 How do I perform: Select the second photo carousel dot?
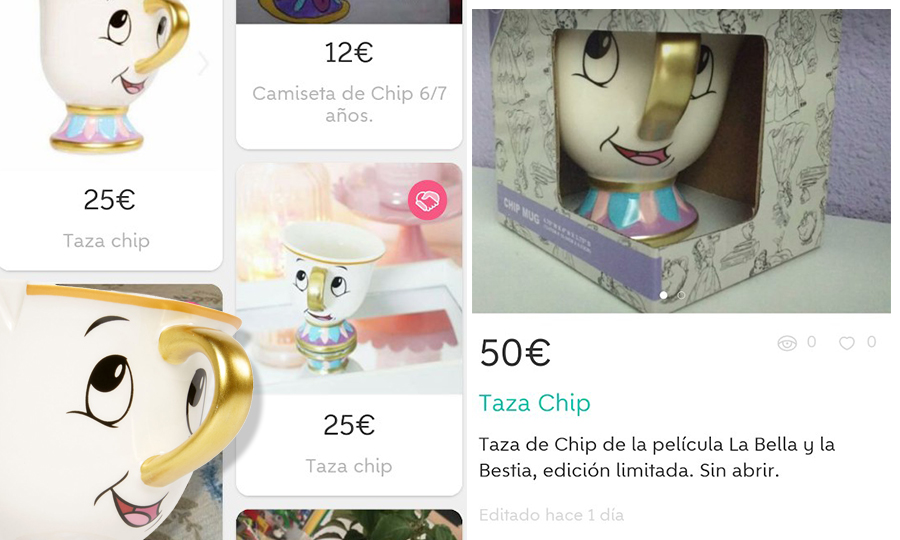click(681, 295)
